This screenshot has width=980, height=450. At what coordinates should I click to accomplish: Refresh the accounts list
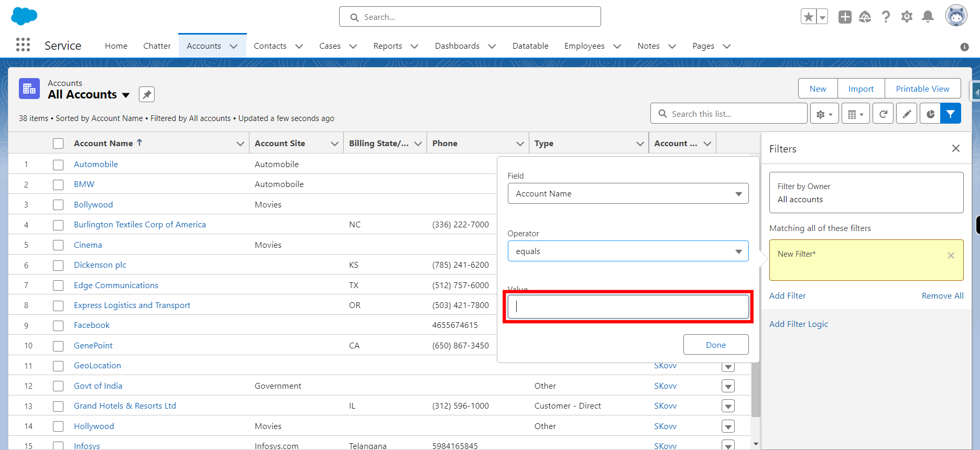pyautogui.click(x=883, y=114)
